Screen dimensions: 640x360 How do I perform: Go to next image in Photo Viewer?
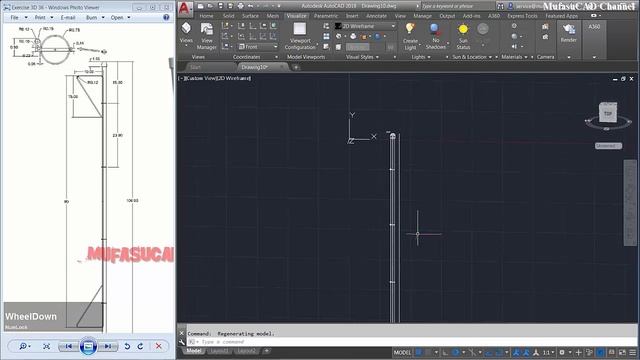(x=108, y=346)
